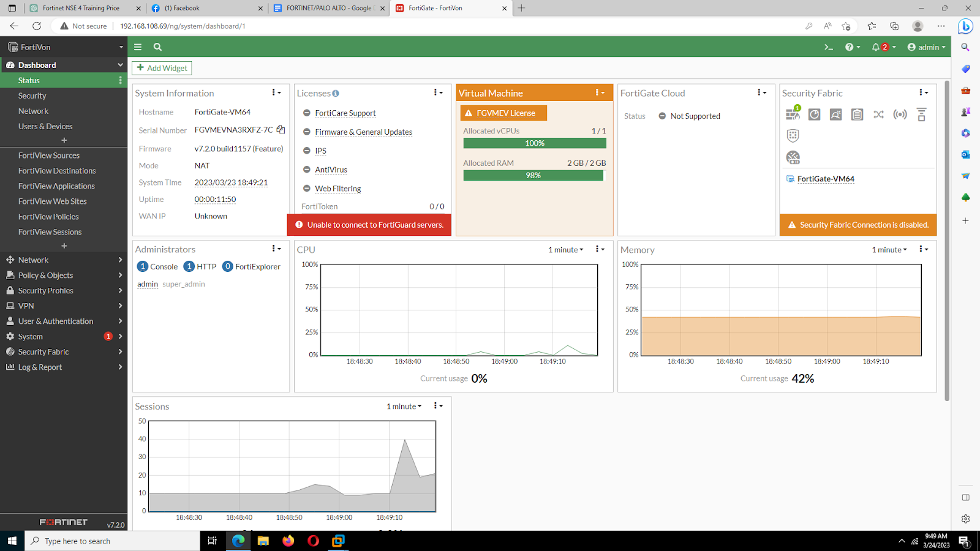Open Firmware & General Updates link
This screenshot has height=551, width=980.
363,132
